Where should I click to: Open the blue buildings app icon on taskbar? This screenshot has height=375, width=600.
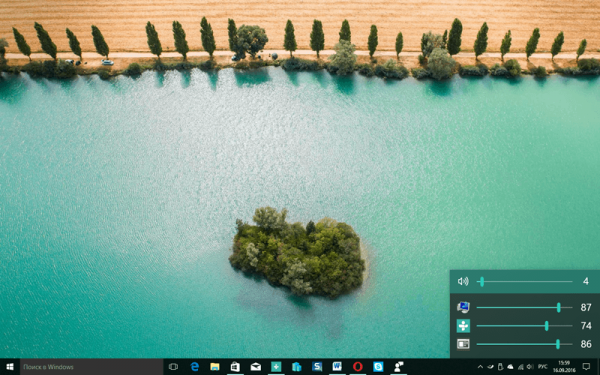click(297, 367)
